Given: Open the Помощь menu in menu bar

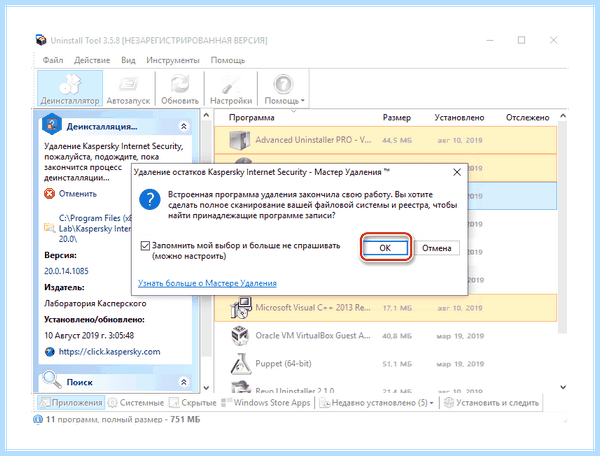Looking at the screenshot, I should [x=228, y=60].
